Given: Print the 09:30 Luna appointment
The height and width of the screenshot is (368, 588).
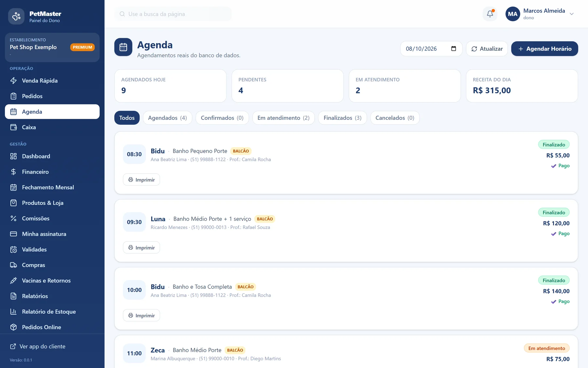Looking at the screenshot, I should 141,248.
